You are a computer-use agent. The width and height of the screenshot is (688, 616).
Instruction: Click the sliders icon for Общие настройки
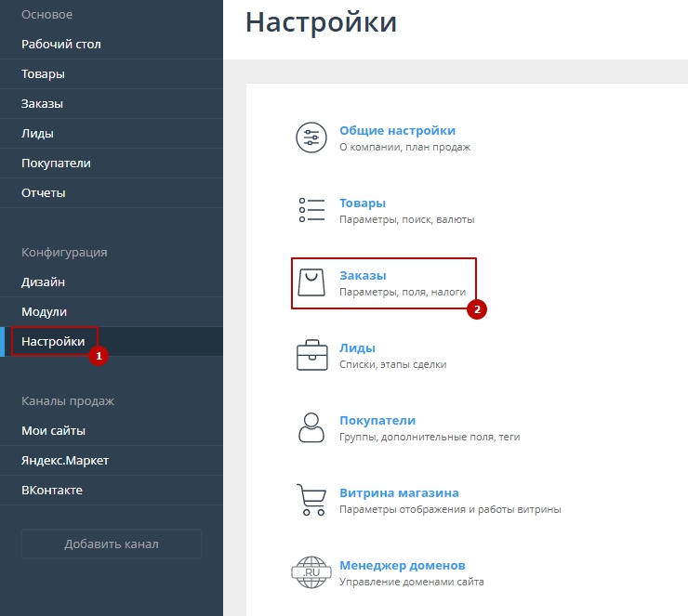(311, 138)
